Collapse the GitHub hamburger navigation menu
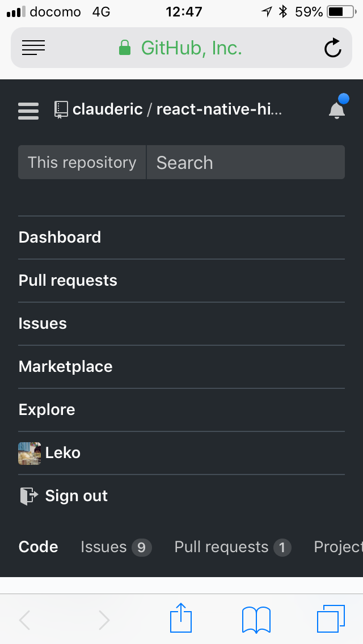This screenshot has width=363, height=644. (28, 111)
